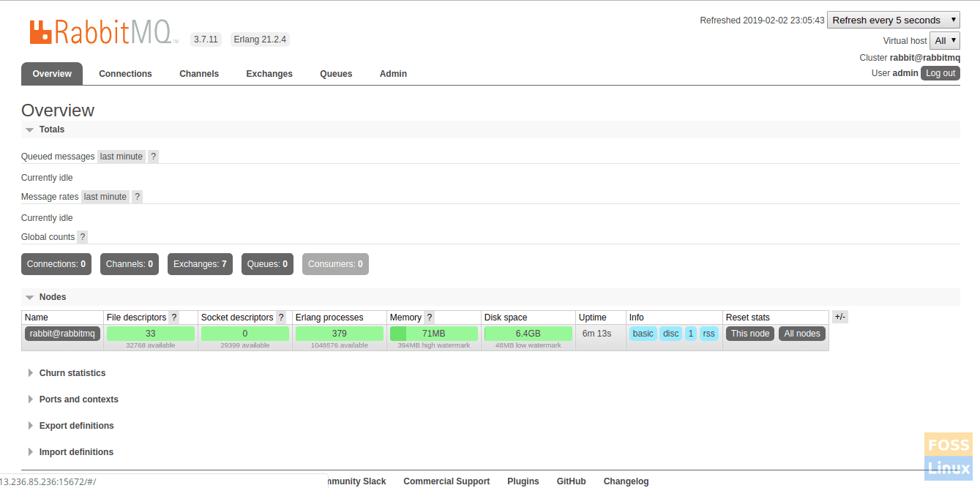Image resolution: width=980 pixels, height=488 pixels.
Task: Click the Disk space 6.4GB bar
Action: click(x=528, y=334)
